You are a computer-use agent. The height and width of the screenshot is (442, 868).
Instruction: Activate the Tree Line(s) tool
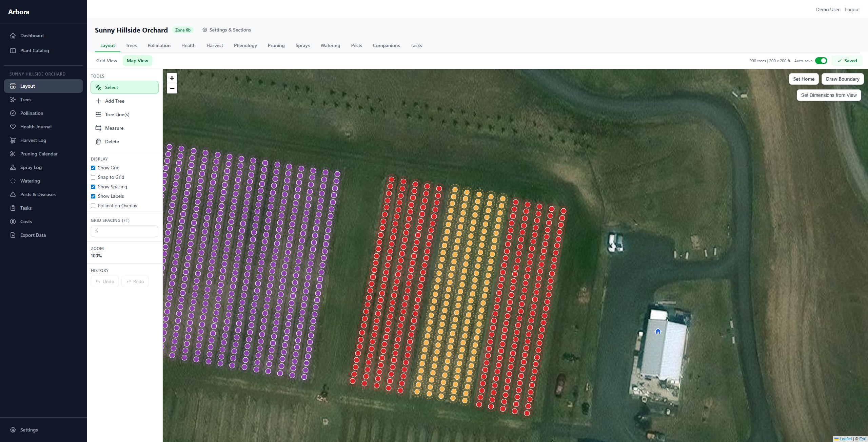coord(117,114)
